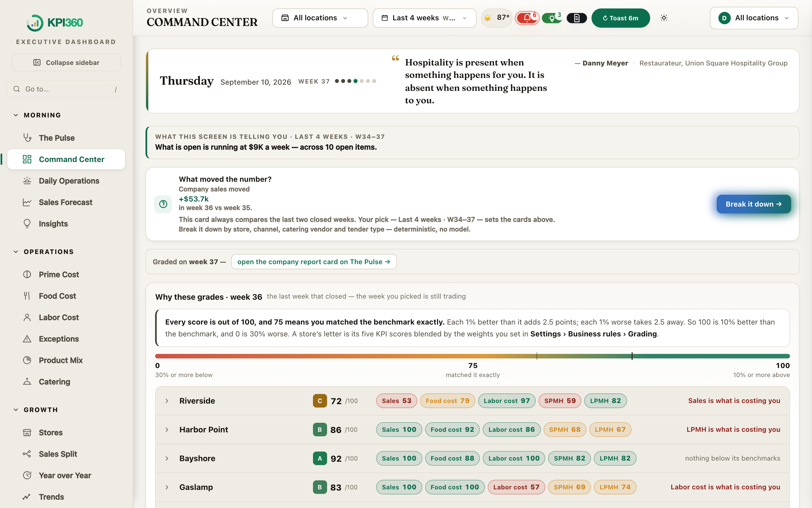Click the Labor Cost person icon
Viewport: 812px width, 508px height.
point(27,317)
